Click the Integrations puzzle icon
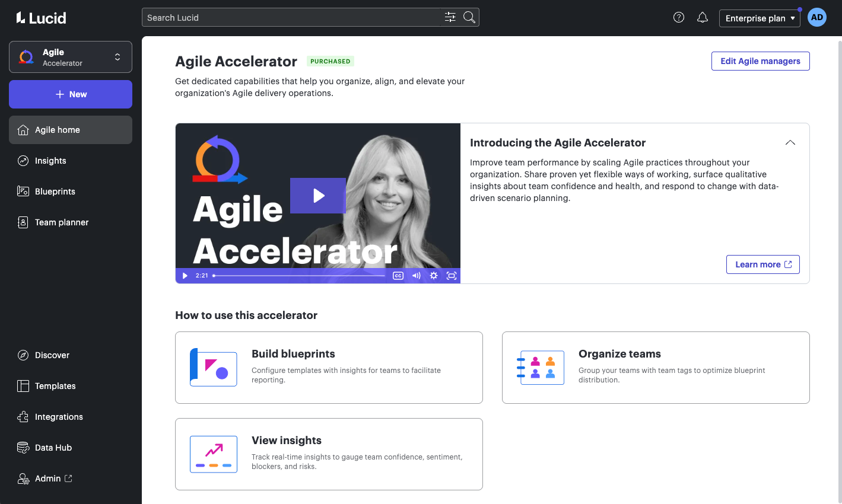Image resolution: width=842 pixels, height=504 pixels. click(x=23, y=417)
